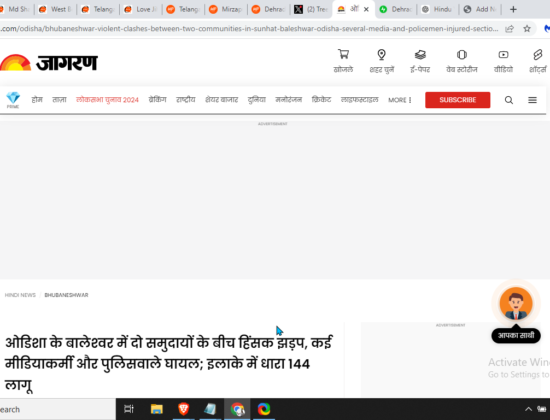Switch to the Add N... tab
Viewport: 550px width, 420px height.
pos(481,9)
